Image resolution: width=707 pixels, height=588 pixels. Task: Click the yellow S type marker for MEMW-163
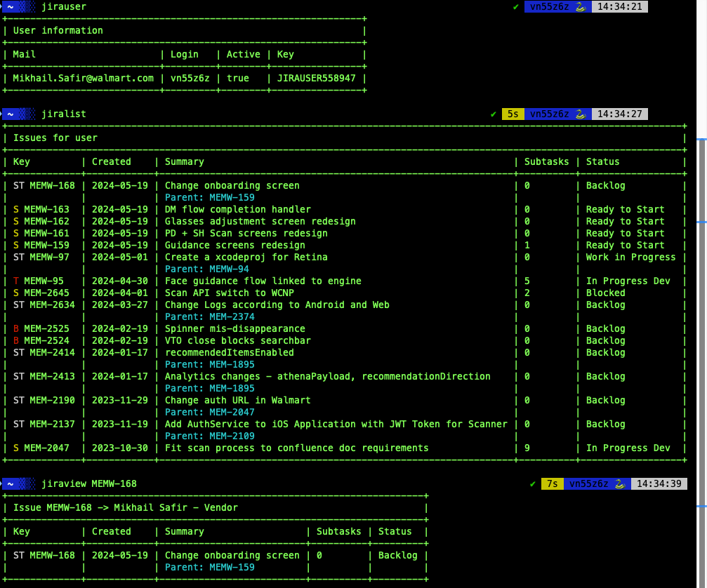[16, 209]
